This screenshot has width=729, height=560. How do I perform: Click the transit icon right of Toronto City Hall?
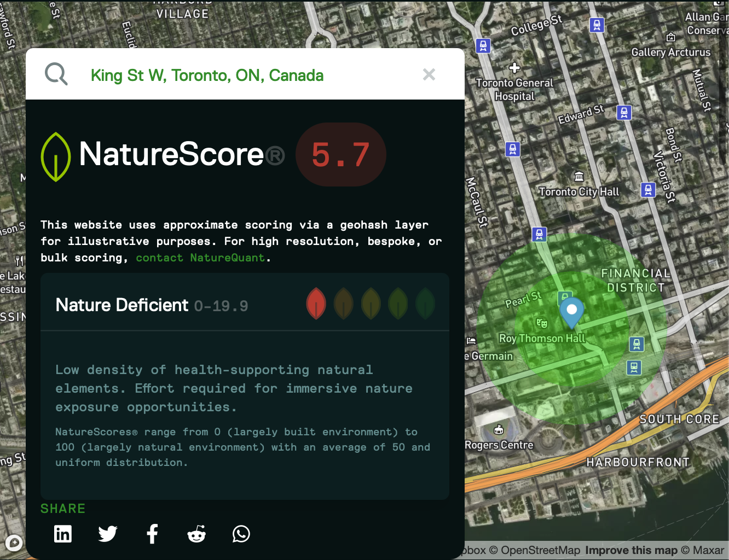point(648,190)
